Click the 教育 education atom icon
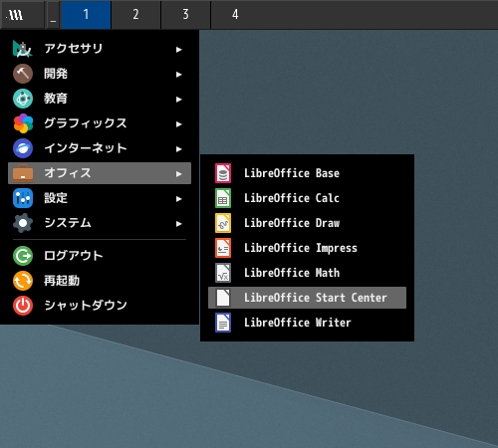Screen dimensions: 498x448 pos(23,99)
